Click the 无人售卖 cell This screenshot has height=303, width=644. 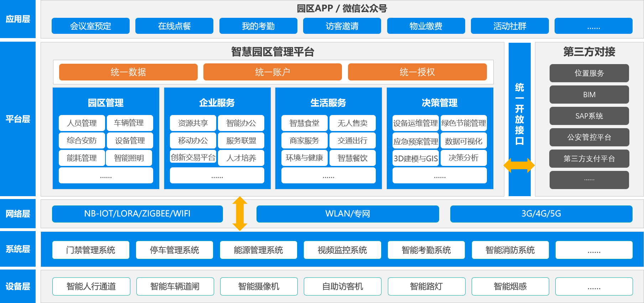click(353, 123)
